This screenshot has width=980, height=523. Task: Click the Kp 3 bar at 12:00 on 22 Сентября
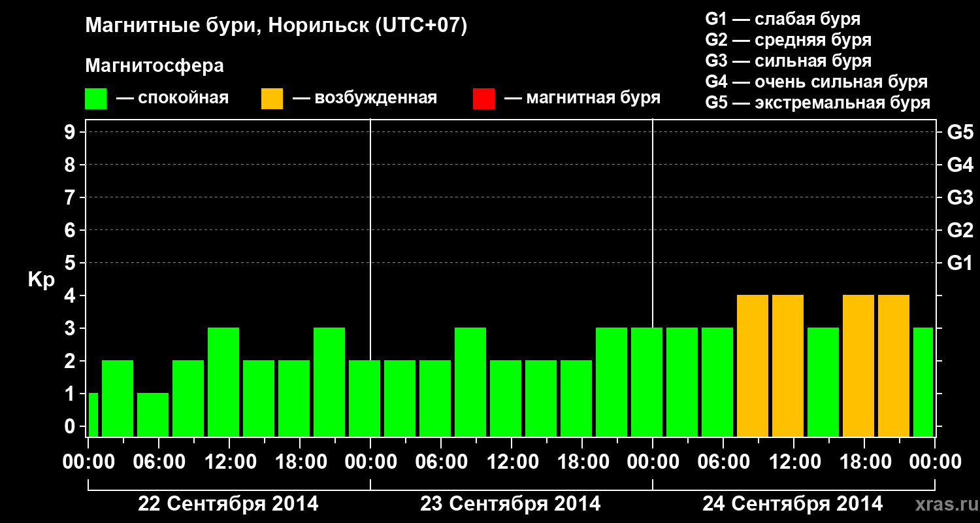[223, 382]
